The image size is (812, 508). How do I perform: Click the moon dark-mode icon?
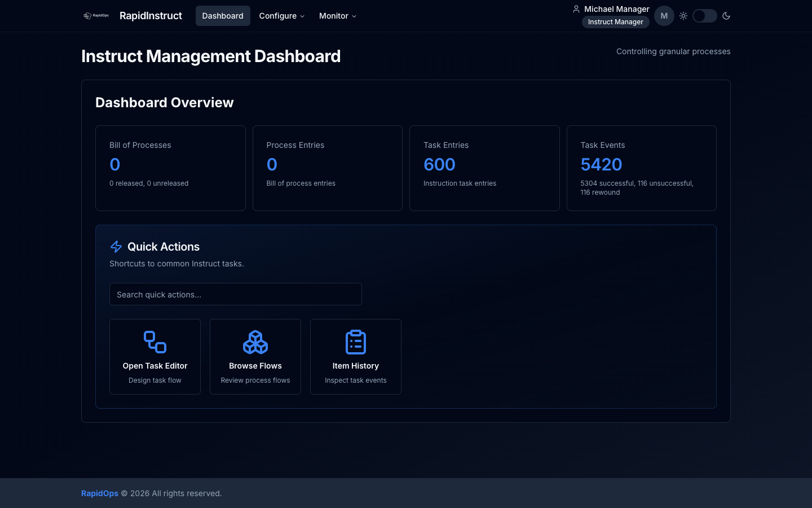click(x=726, y=16)
